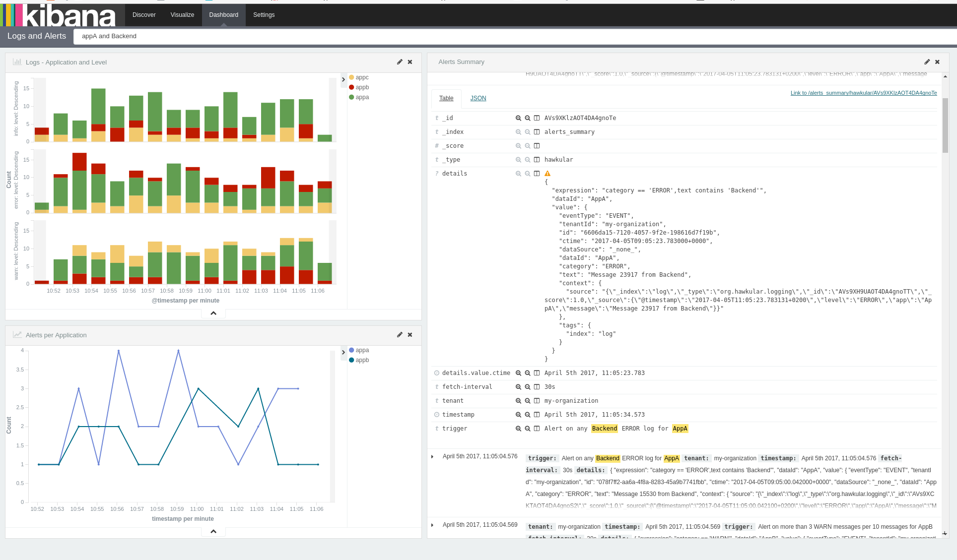Viewport: 957px width, 560px height.
Task: Click scroll up arrow in Alerts Summary
Action: click(945, 76)
